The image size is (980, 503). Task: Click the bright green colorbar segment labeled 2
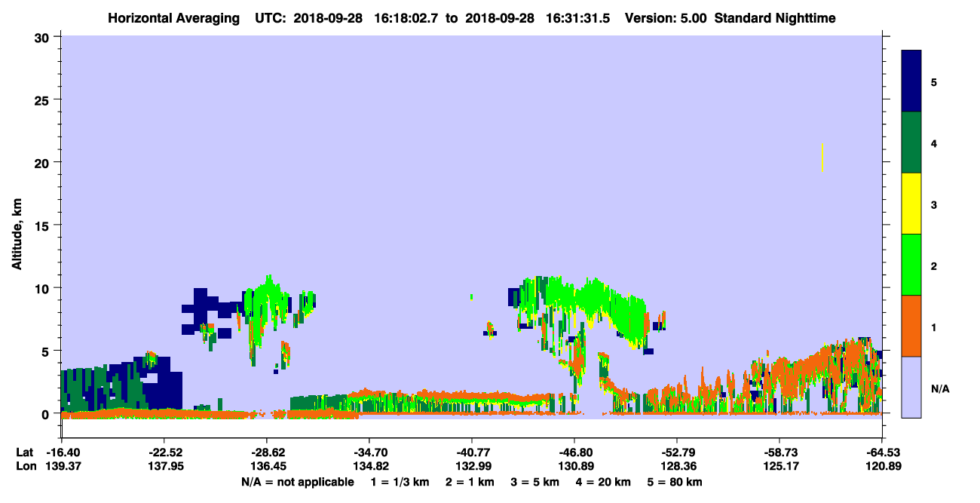point(911,265)
